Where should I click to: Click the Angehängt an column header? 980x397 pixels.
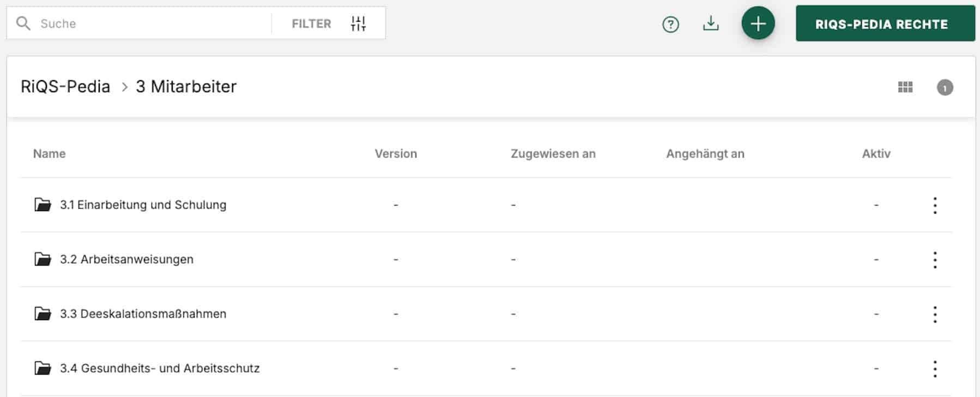pyautogui.click(x=705, y=154)
